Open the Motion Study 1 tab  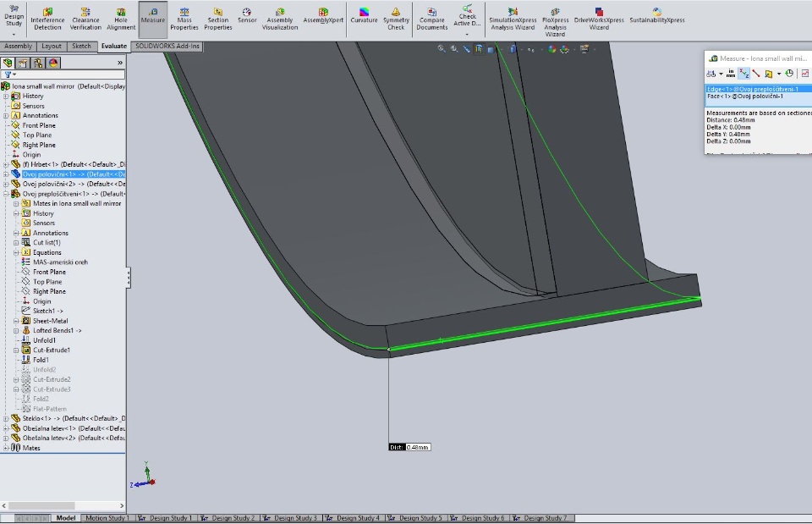pyautogui.click(x=107, y=518)
